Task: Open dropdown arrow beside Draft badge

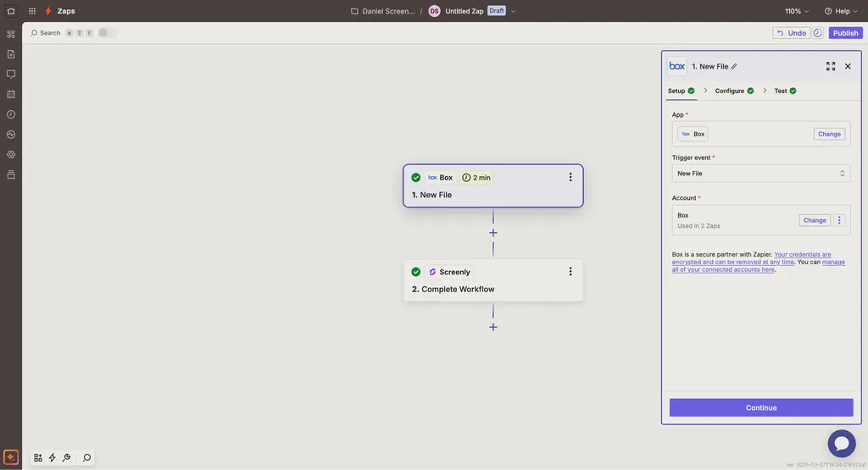Action: pyautogui.click(x=514, y=11)
